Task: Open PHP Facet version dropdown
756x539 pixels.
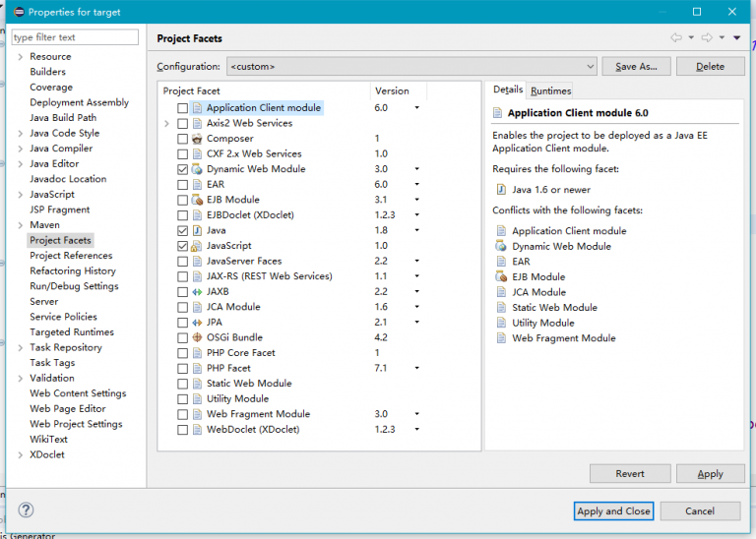Action: [x=417, y=368]
